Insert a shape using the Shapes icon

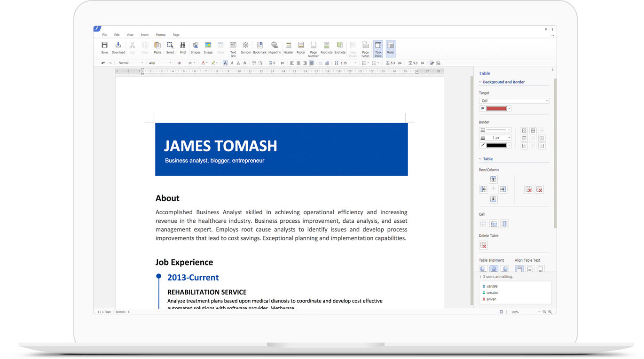[x=195, y=47]
